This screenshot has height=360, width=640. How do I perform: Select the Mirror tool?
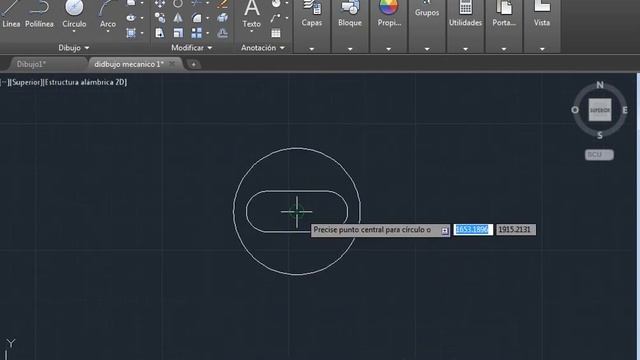[x=178, y=18]
